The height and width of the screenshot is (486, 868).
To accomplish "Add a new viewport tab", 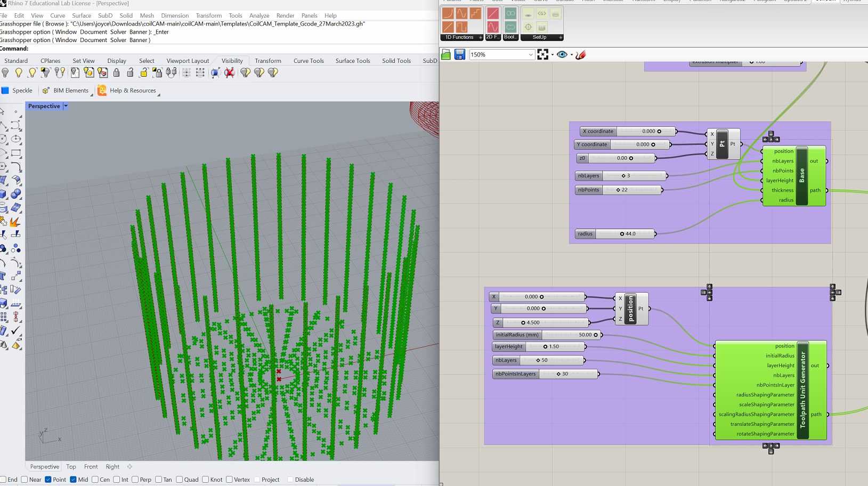I will tap(129, 467).
